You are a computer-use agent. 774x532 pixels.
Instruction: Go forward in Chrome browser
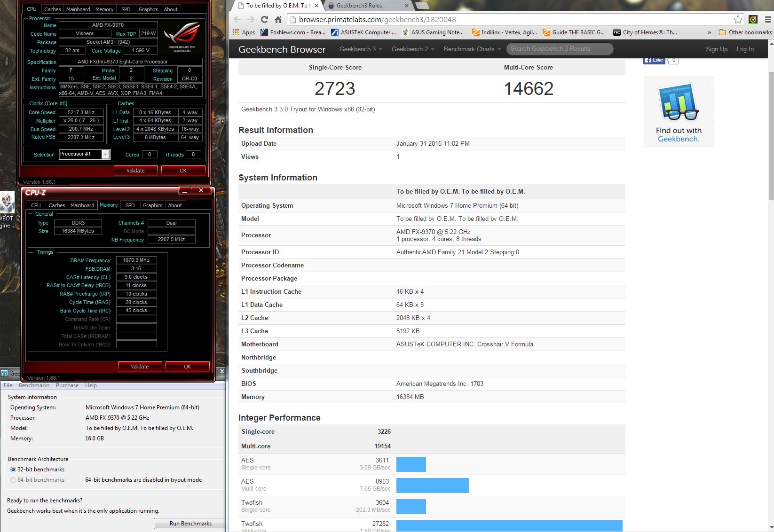(x=251, y=20)
